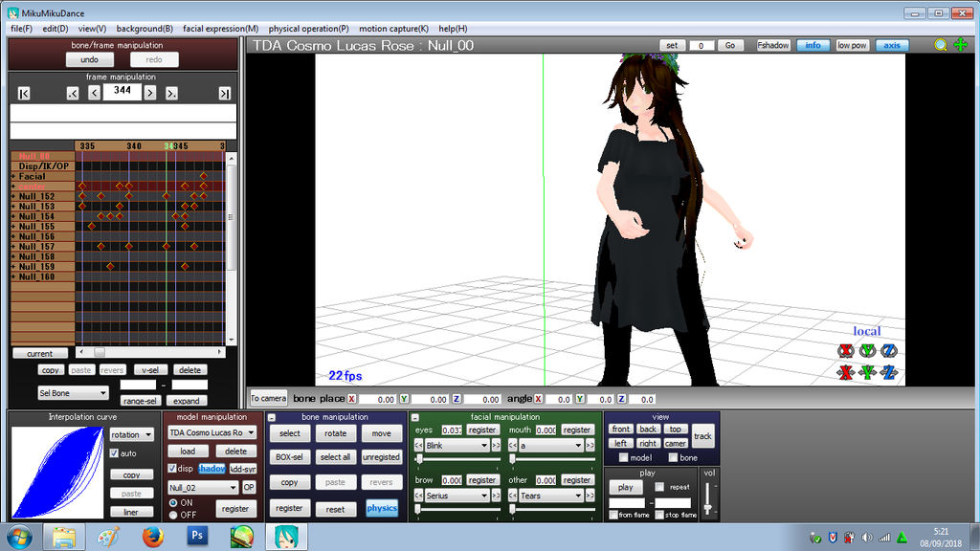Enable the repeat playback checkbox
This screenshot has height=551, width=980.
(659, 486)
